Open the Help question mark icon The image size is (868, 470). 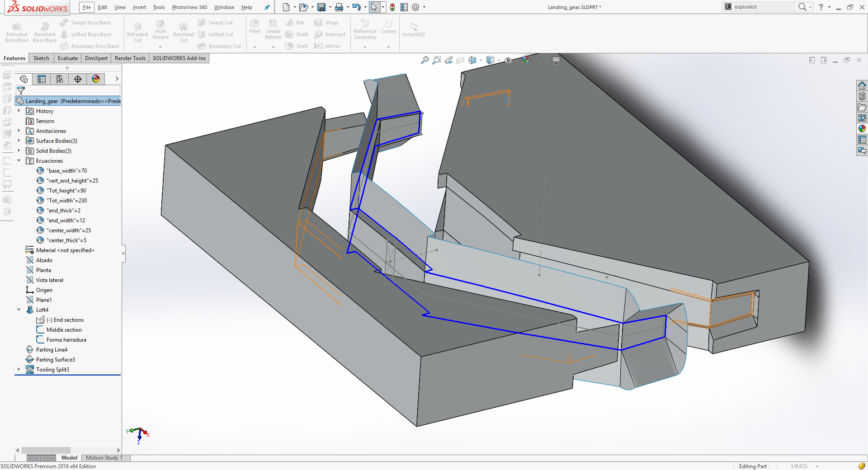click(821, 7)
